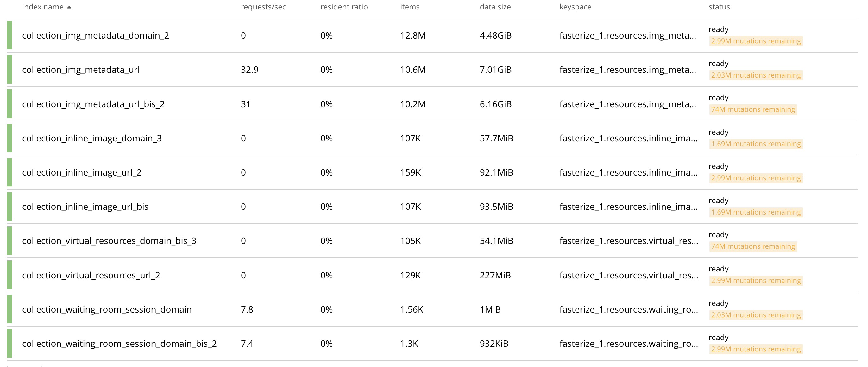Image resolution: width=868 pixels, height=367 pixels.
Task: Sort by index name column arrow
Action: [69, 7]
